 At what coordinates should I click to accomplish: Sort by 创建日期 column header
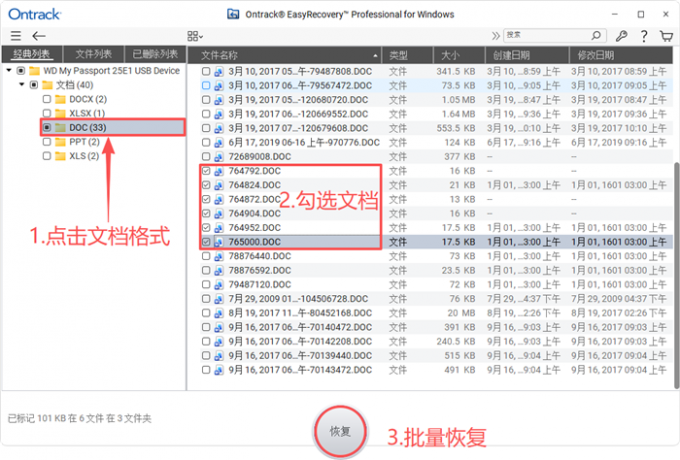tap(526, 55)
